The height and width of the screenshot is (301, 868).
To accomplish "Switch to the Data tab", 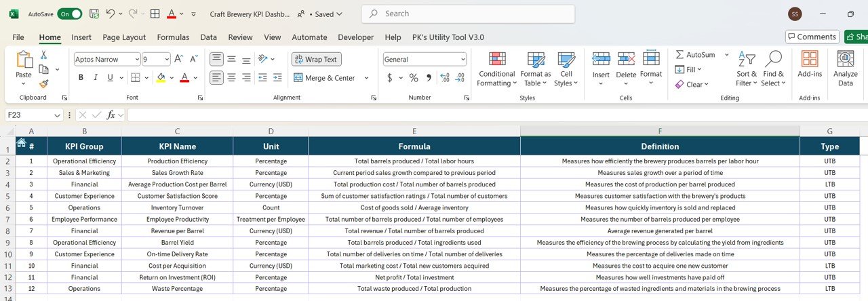I will coord(209,37).
